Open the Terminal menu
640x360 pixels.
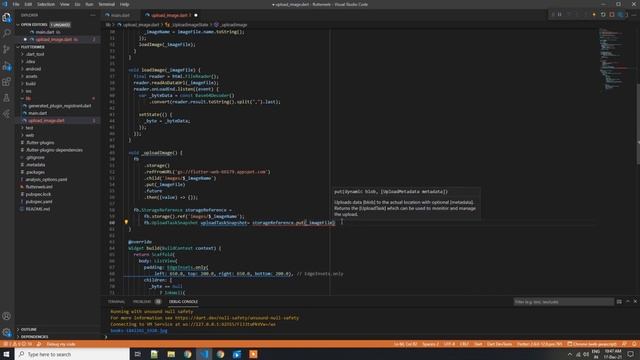click(107, 4)
